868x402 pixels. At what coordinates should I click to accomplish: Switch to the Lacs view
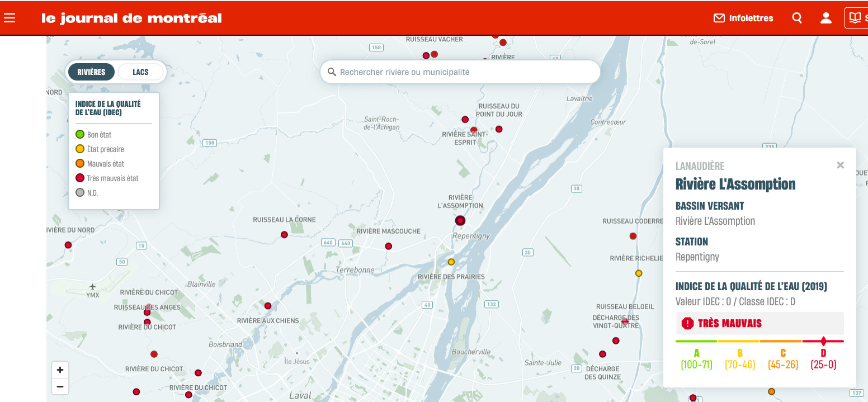pyautogui.click(x=140, y=72)
